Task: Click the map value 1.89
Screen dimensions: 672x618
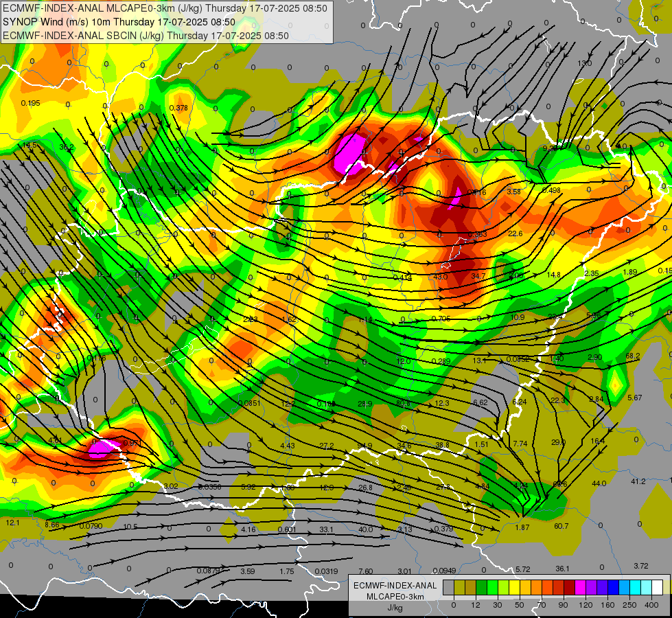Action: click(630, 273)
